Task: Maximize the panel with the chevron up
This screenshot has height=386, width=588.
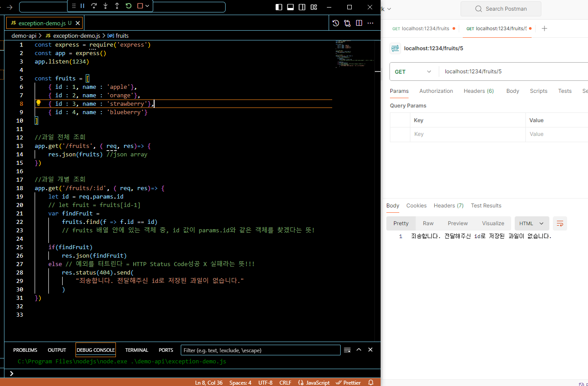Action: pyautogui.click(x=359, y=350)
